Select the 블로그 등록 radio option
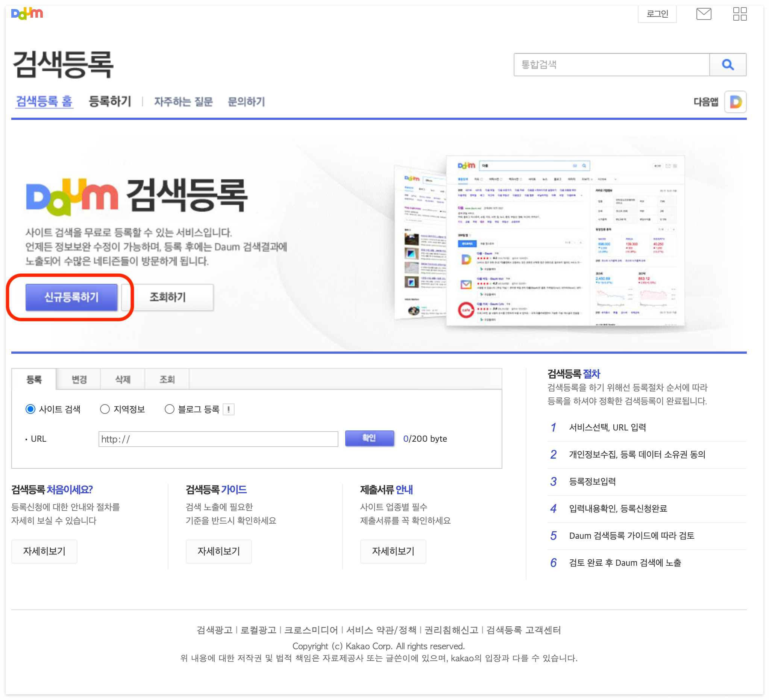The width and height of the screenshot is (769, 700). [x=169, y=409]
